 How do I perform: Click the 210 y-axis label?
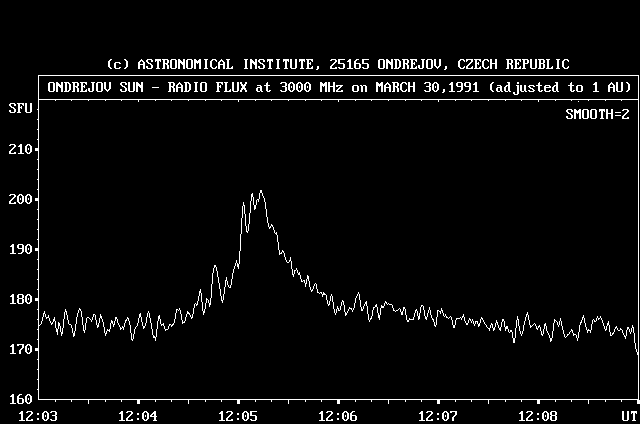(19, 149)
